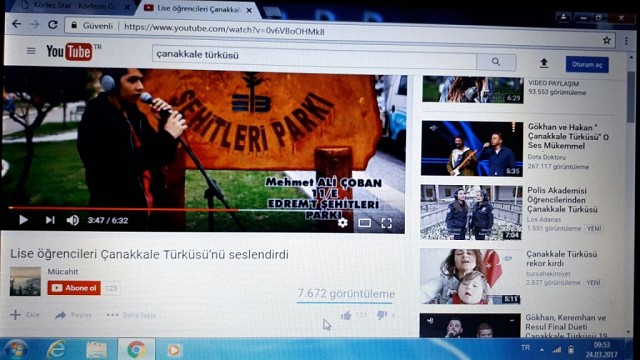Viewport: 640px width, 360px height.
Task: Toggle theater mode view
Action: click(x=364, y=222)
